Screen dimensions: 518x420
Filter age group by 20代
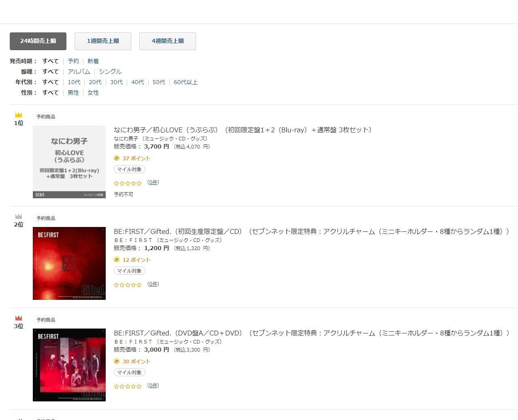95,82
